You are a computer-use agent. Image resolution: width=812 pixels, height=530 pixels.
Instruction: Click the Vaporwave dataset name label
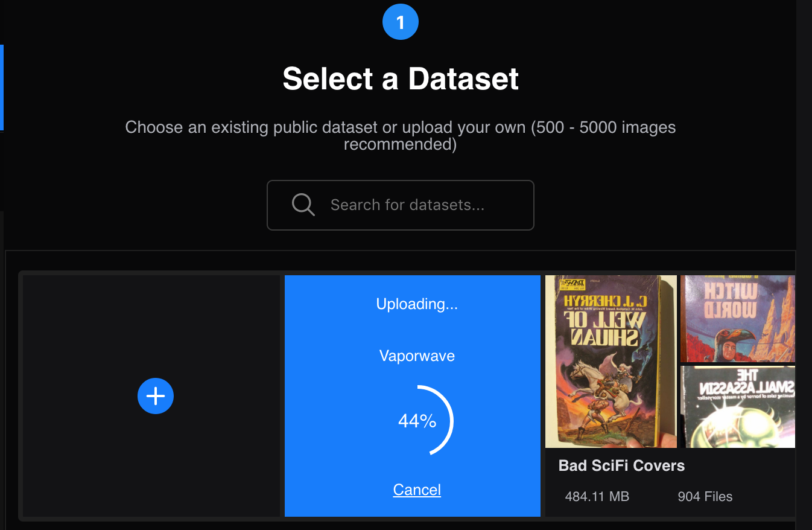417,356
